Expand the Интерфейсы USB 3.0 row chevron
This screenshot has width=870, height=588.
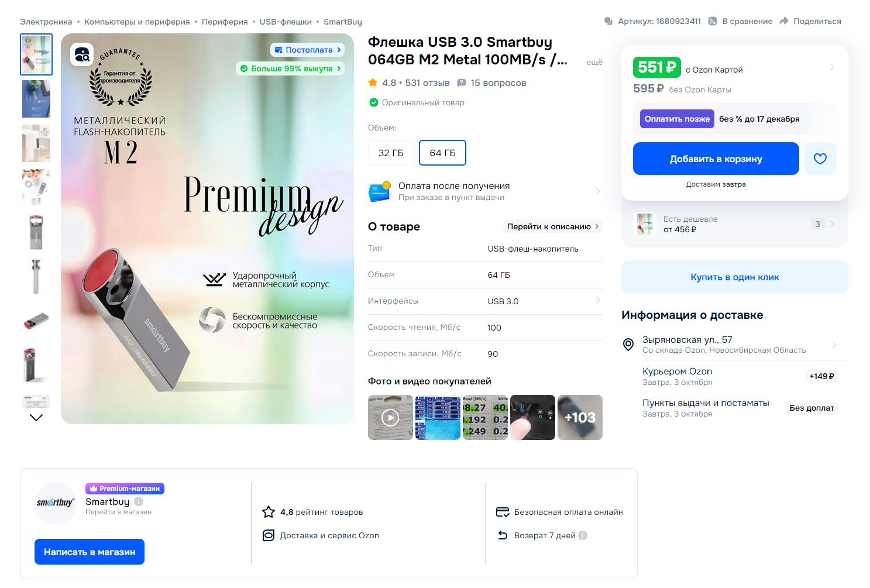pos(598,300)
